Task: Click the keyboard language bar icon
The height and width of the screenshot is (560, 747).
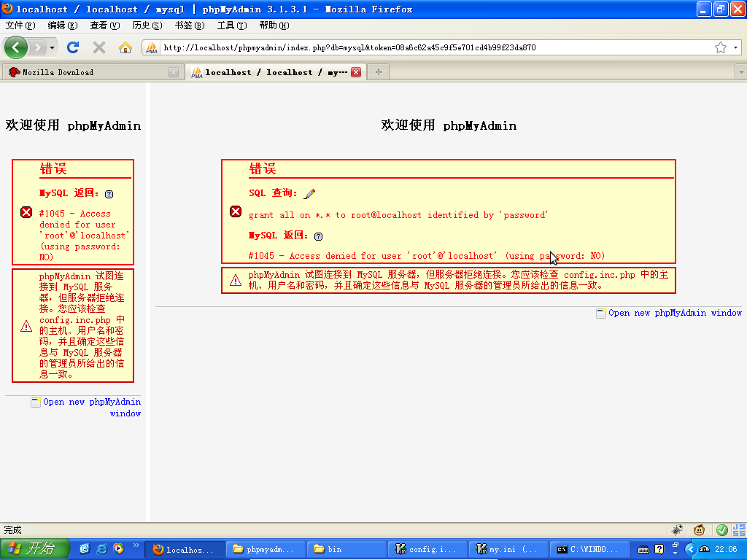Action: click(643, 550)
